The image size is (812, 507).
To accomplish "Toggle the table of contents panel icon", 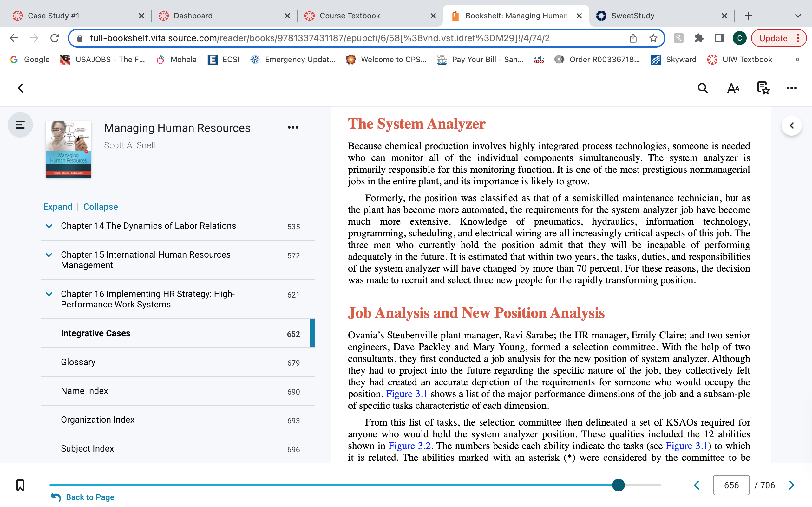I will pyautogui.click(x=20, y=125).
